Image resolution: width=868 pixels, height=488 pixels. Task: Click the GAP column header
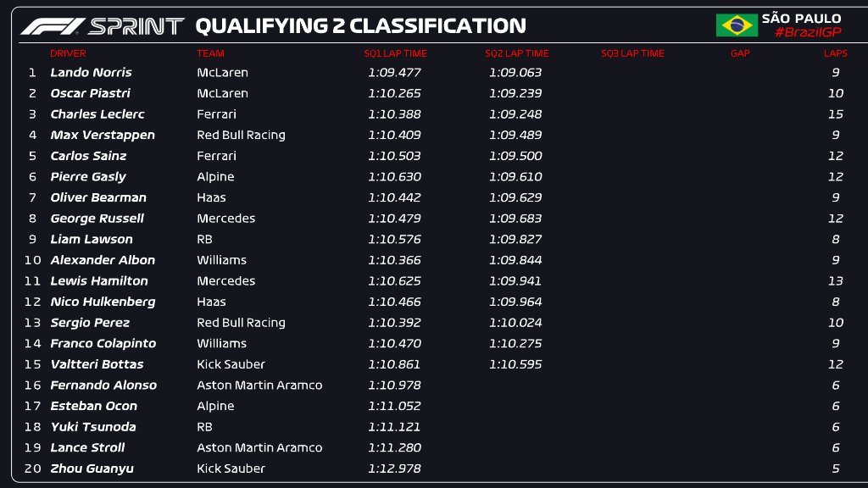[x=740, y=53]
